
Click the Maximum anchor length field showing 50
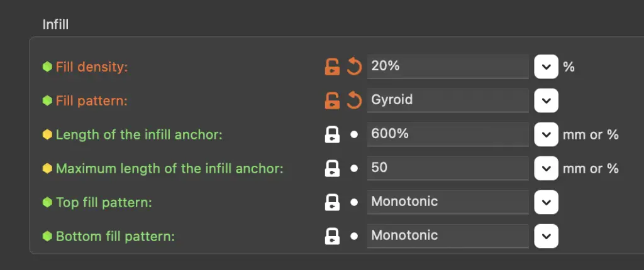(x=448, y=168)
